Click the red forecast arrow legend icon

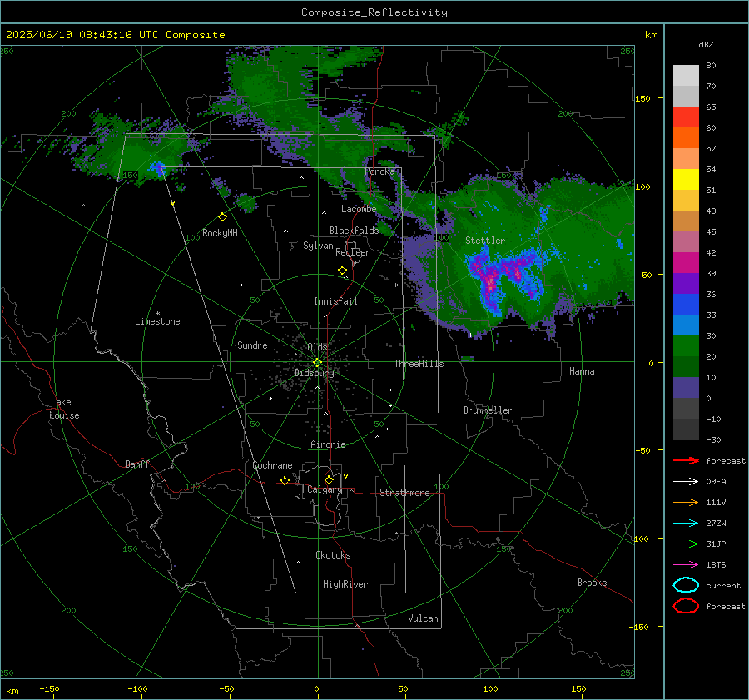pos(686,460)
